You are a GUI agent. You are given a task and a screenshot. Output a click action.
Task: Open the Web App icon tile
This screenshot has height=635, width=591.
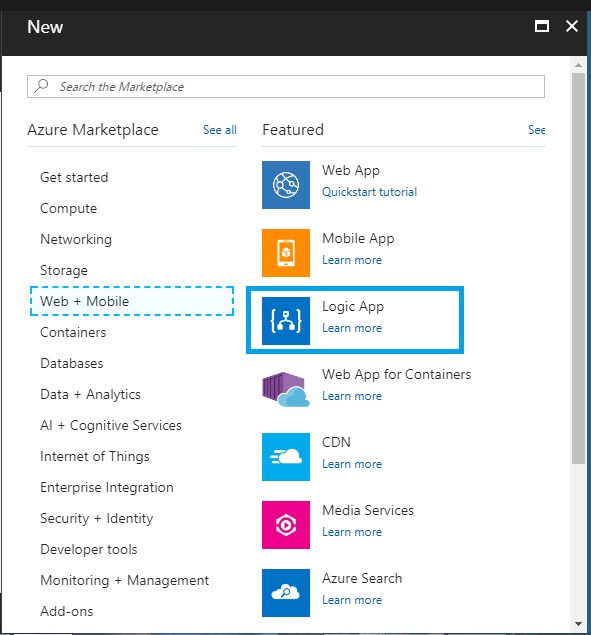coord(286,185)
